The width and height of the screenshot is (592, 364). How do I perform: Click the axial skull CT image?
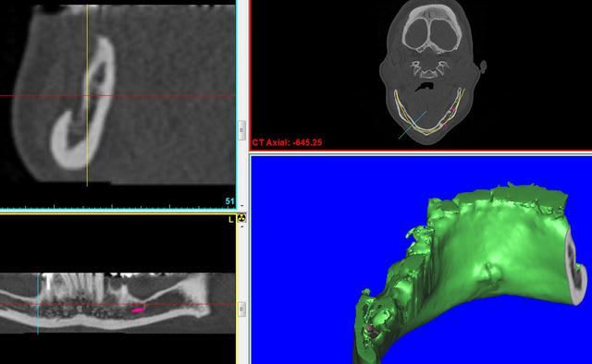tap(430, 72)
